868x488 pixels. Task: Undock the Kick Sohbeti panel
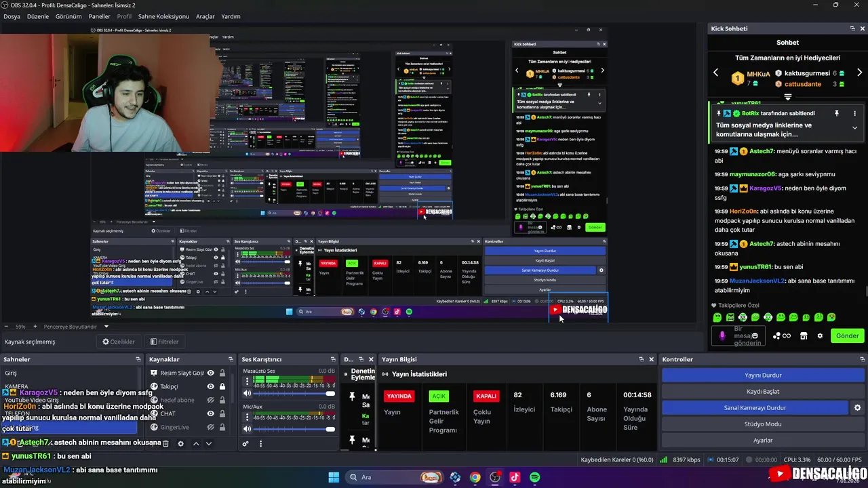pos(852,28)
